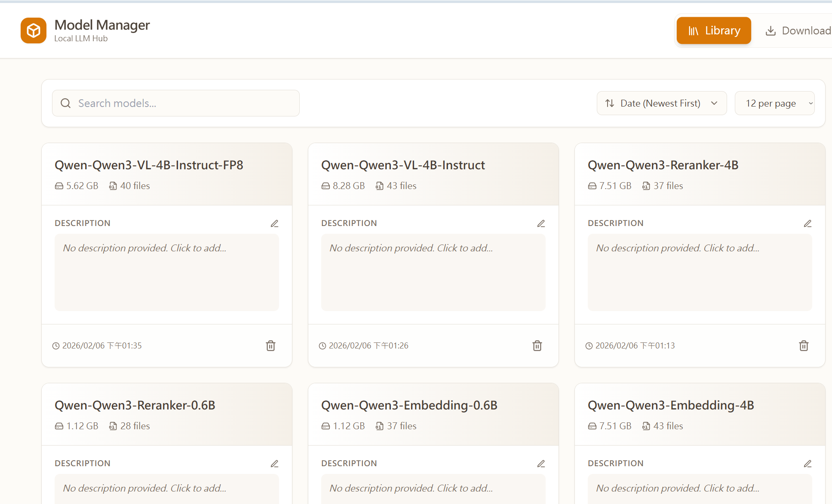
Task: Delete Qwen3-VL-4B-Instruct-FP8 with trash icon
Action: [x=270, y=345]
